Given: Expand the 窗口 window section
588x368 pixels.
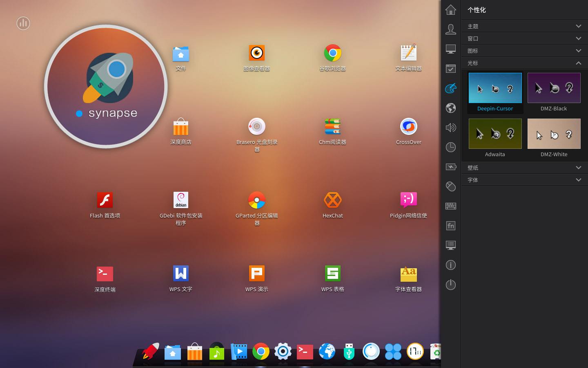Looking at the screenshot, I should click(x=524, y=38).
